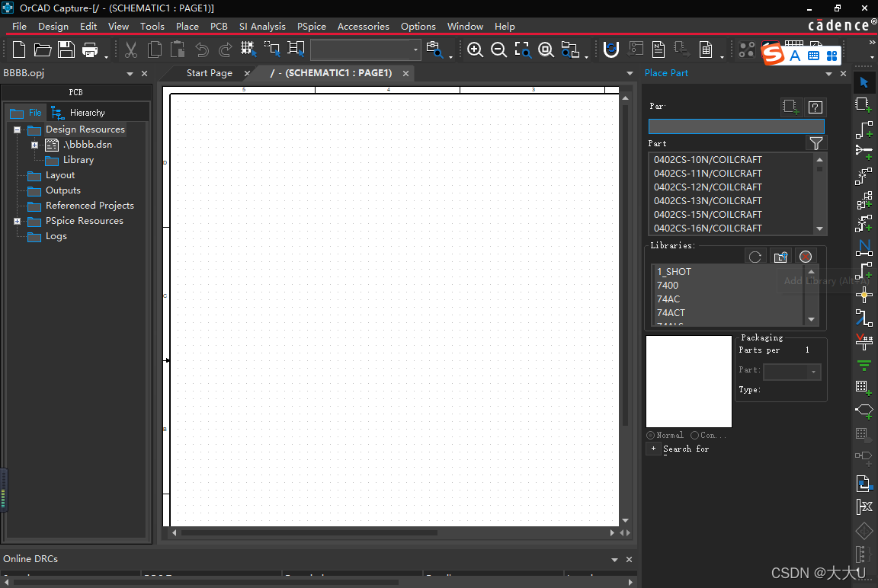
Task: Toggle snap to grid icon
Action: pos(248,50)
